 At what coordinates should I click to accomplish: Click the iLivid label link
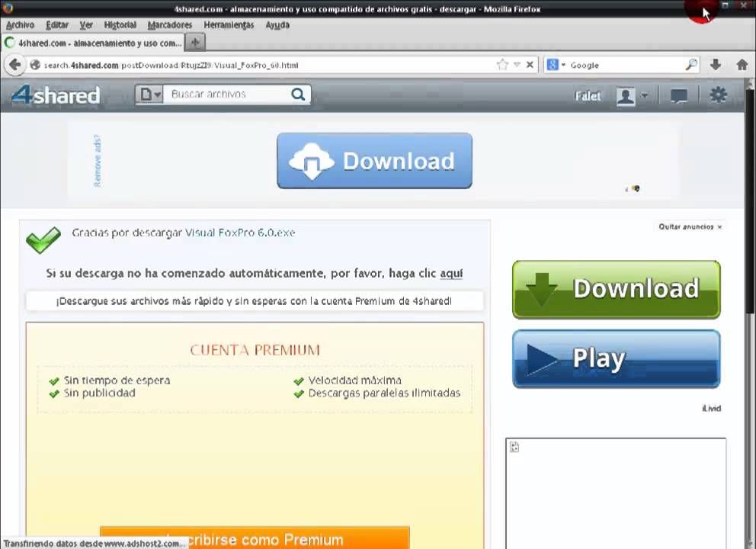712,408
